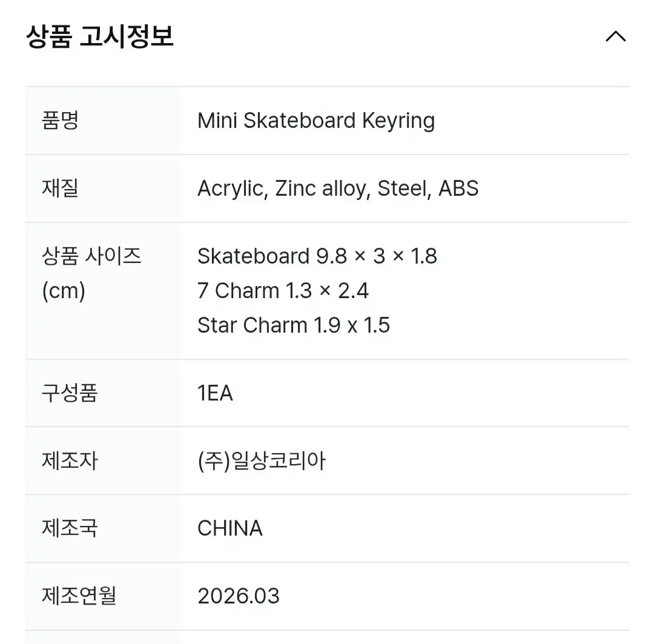
Task: Select the 1EA value
Action: point(215,393)
